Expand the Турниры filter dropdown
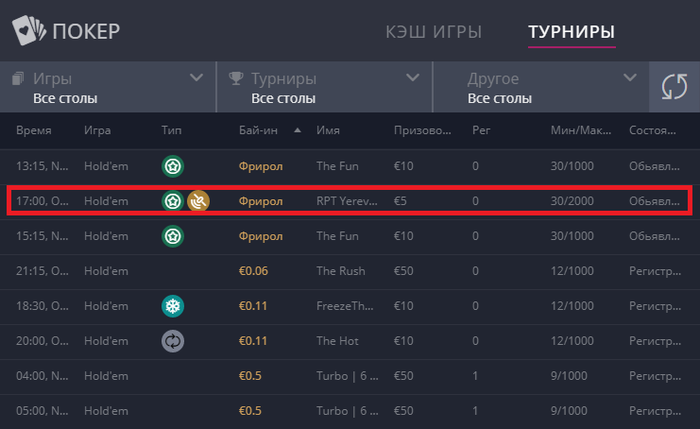 [412, 77]
